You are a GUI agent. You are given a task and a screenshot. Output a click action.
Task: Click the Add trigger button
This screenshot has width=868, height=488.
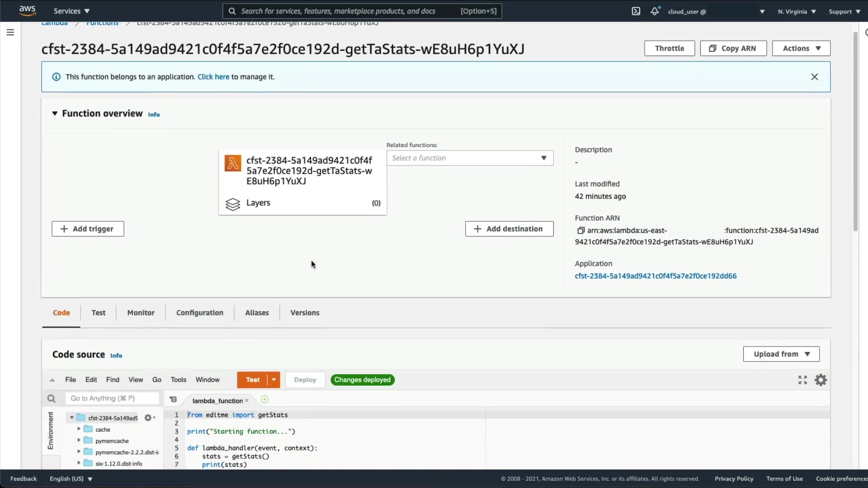click(x=88, y=229)
